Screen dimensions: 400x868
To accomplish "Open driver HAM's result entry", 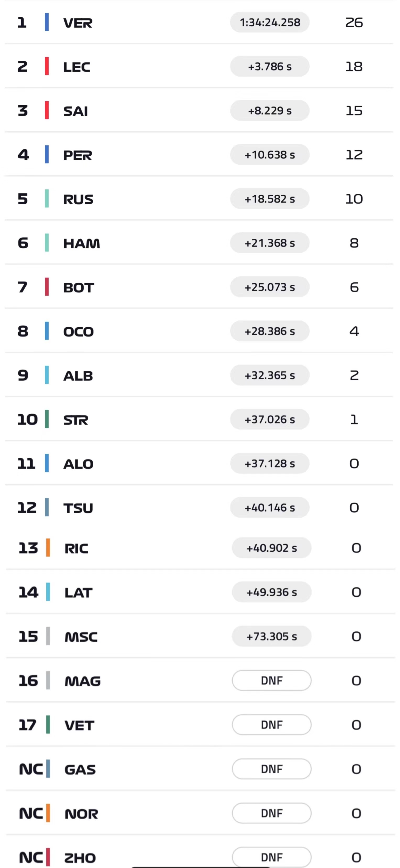I will click(x=82, y=243).
